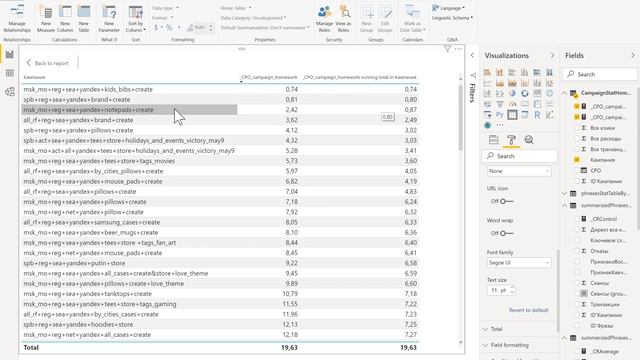Import a custom visual via ellipsis
Screen dimensions: 640x360
tap(500, 125)
